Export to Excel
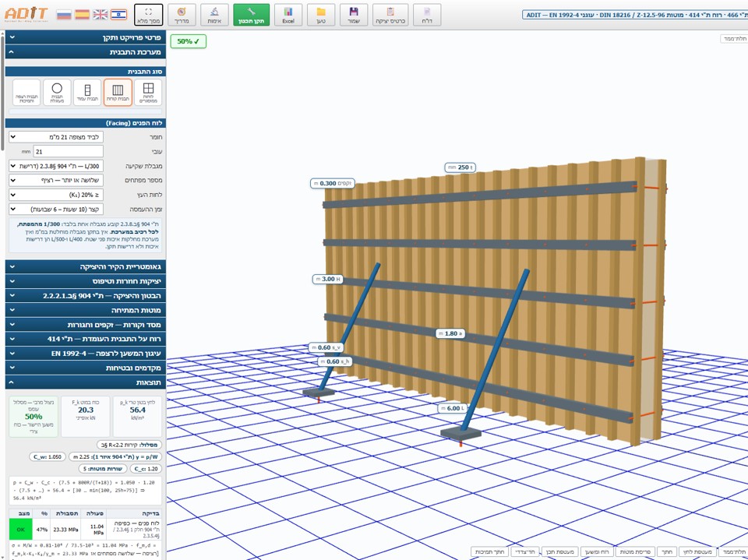Image resolution: width=748 pixels, height=560 pixels. (x=288, y=15)
